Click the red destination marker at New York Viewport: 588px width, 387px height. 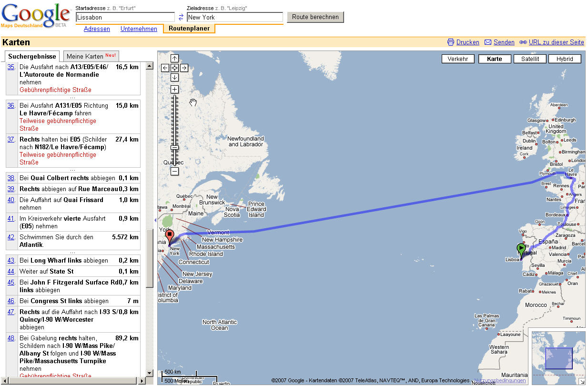(169, 236)
